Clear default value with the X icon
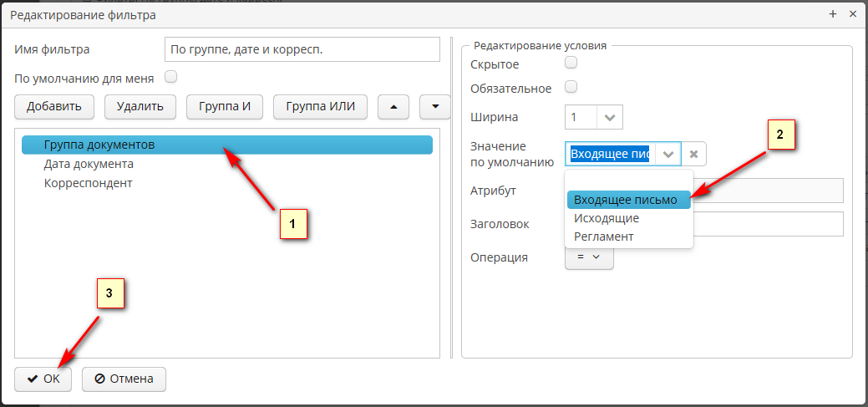Viewport: 868px width, 407px height. 693,155
